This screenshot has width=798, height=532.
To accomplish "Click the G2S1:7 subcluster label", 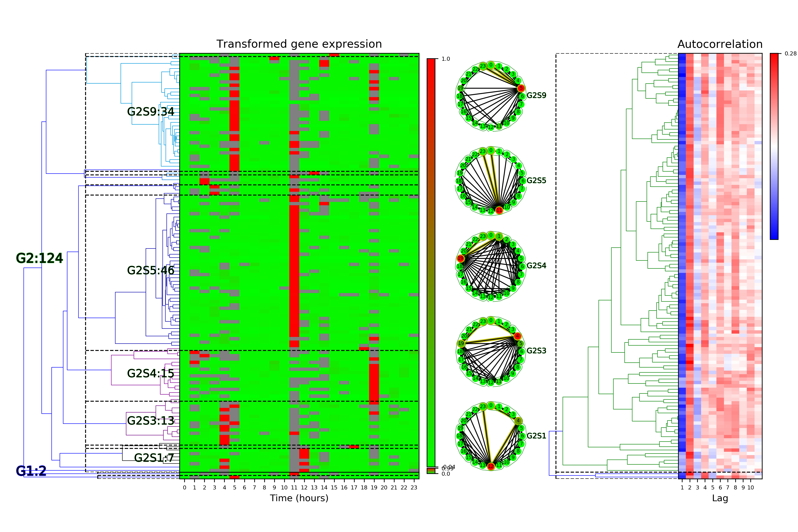I will pos(154,458).
